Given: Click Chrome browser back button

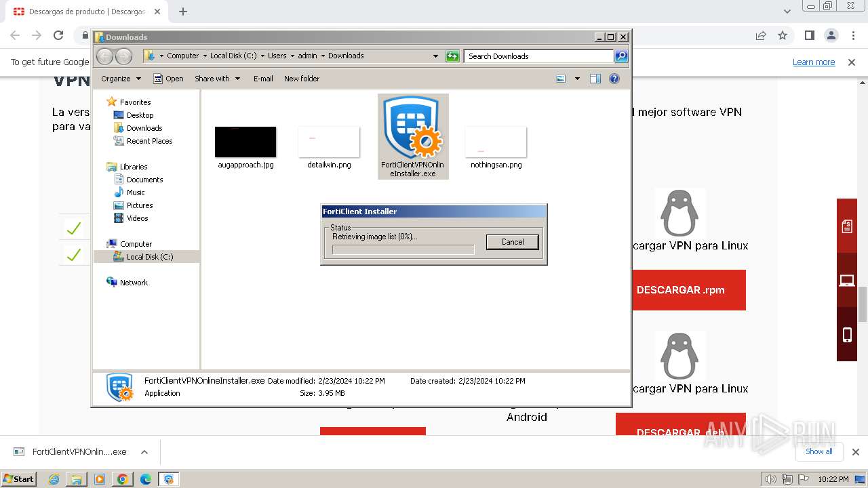Looking at the screenshot, I should coord(15,35).
